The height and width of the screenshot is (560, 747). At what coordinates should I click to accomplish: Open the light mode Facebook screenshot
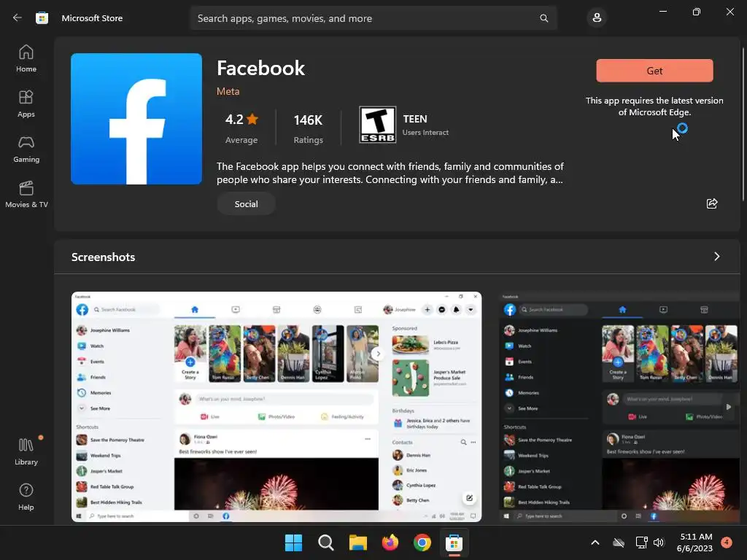click(276, 407)
